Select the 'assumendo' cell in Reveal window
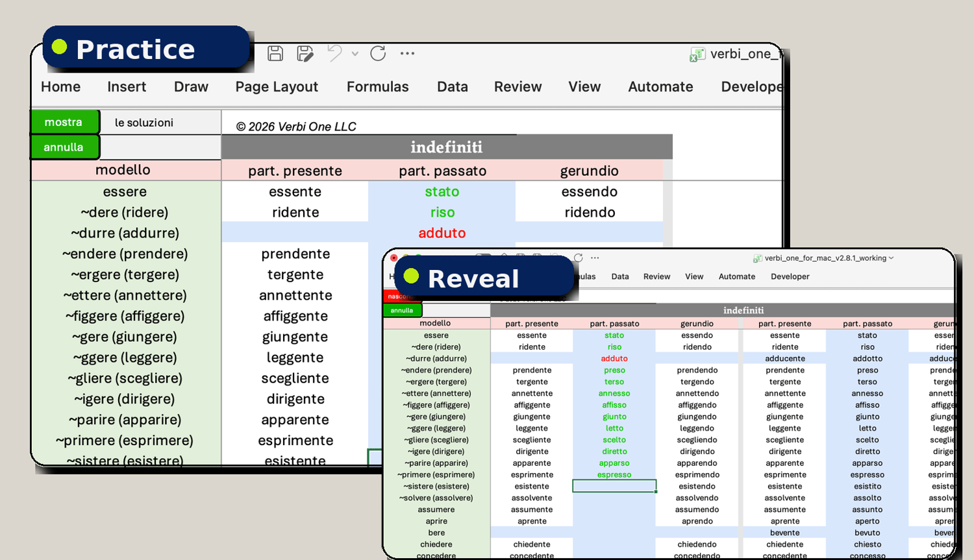The height and width of the screenshot is (560, 974). tap(697, 509)
